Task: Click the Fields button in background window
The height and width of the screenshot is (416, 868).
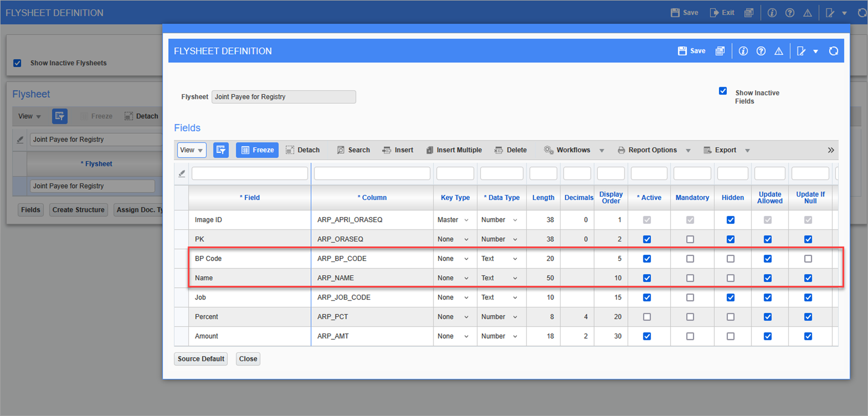Action: [30, 210]
